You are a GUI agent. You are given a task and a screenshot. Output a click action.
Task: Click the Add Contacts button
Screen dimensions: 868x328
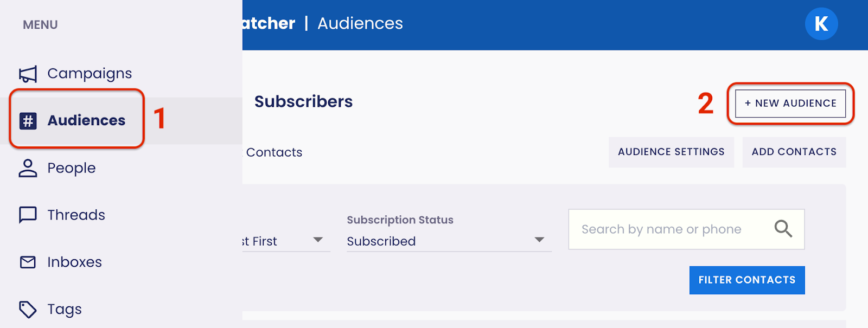[x=794, y=152]
